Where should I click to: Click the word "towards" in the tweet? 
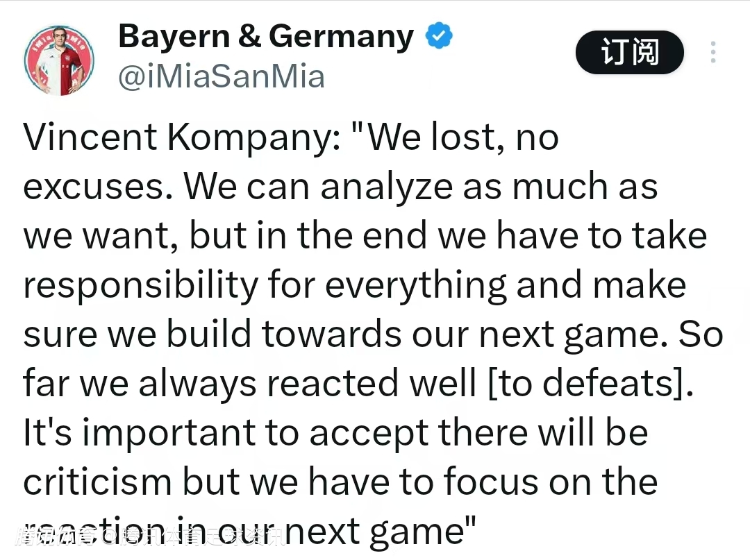point(330,335)
